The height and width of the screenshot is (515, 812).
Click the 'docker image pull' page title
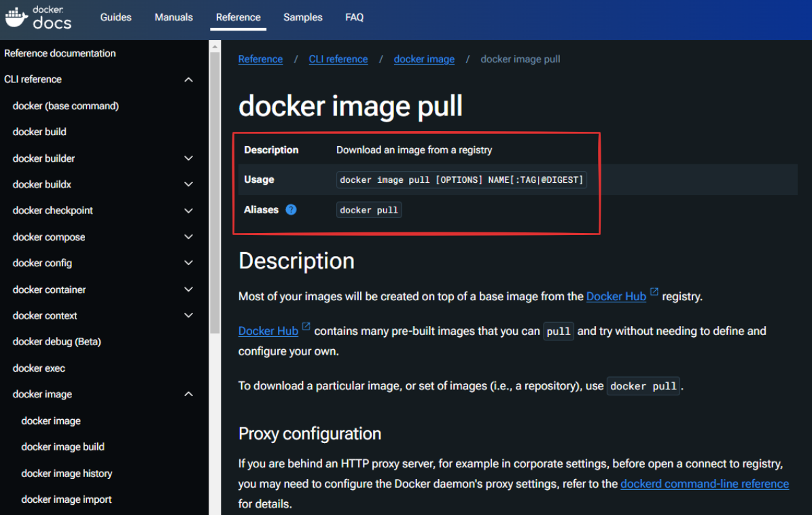tap(351, 106)
